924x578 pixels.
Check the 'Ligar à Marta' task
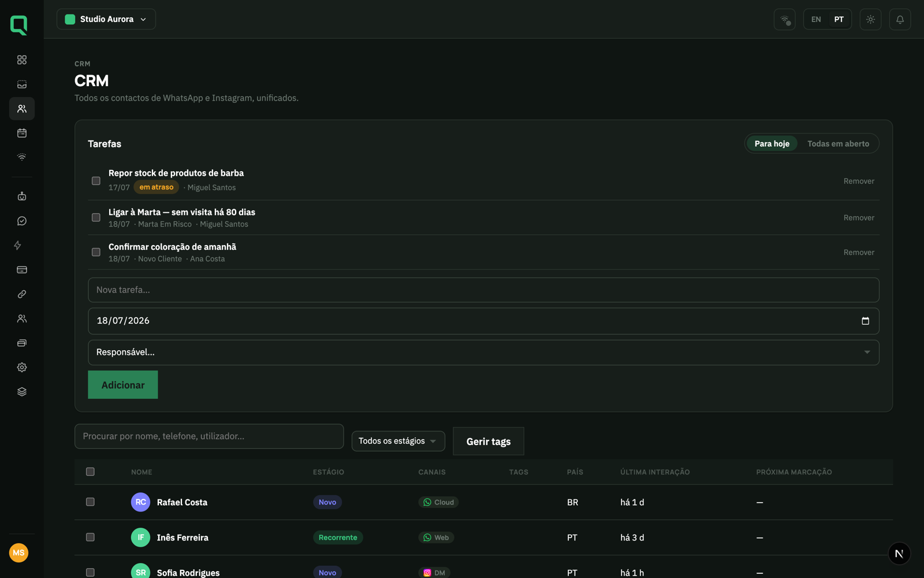[x=96, y=217]
